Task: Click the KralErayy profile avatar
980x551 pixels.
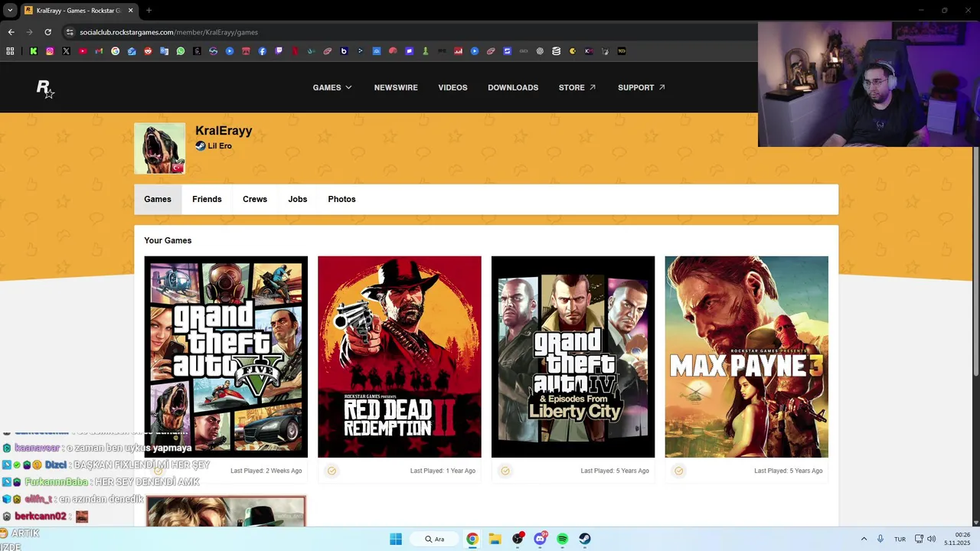Action: click(159, 148)
